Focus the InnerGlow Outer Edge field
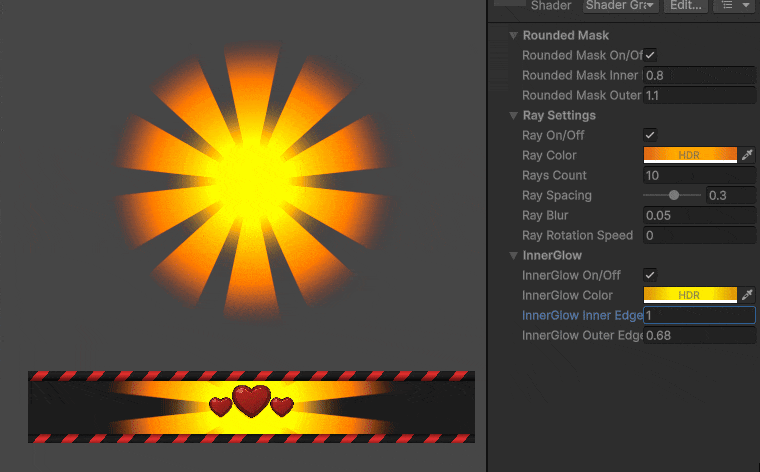 coord(698,335)
